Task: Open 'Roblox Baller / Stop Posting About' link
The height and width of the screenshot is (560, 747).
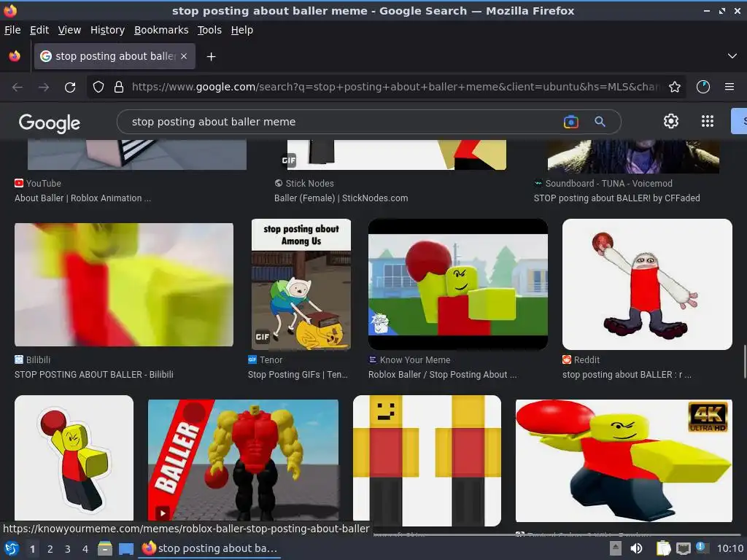Action: [442, 375]
